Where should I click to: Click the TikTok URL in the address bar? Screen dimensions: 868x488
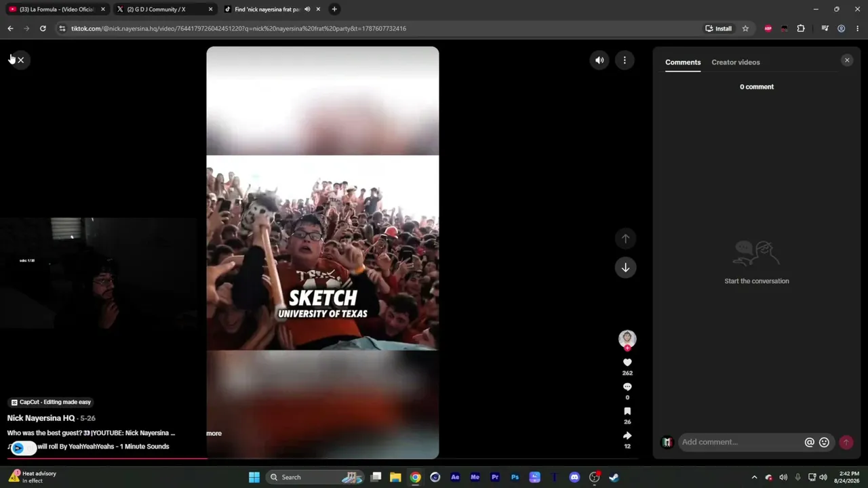click(239, 28)
